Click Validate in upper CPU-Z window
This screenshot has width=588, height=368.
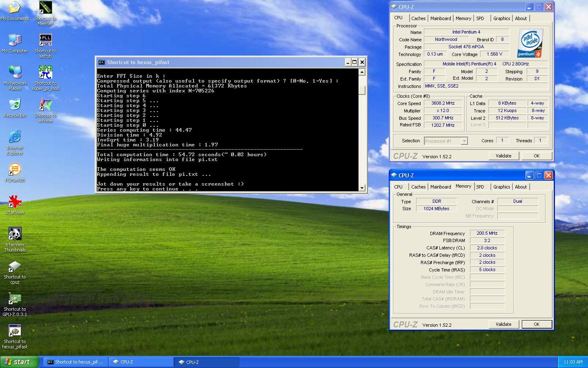pyautogui.click(x=503, y=156)
